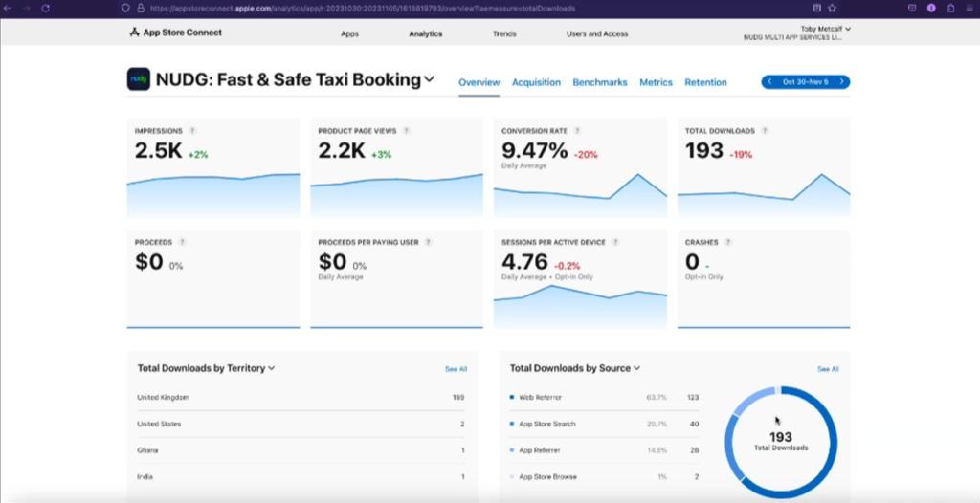
Task: Select the Ghana territory row
Action: (x=301, y=450)
